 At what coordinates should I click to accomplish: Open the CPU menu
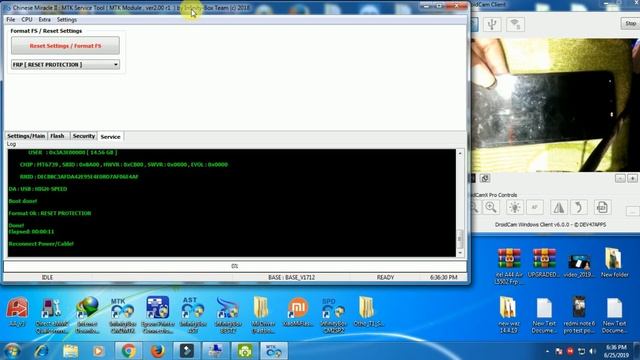coord(27,20)
